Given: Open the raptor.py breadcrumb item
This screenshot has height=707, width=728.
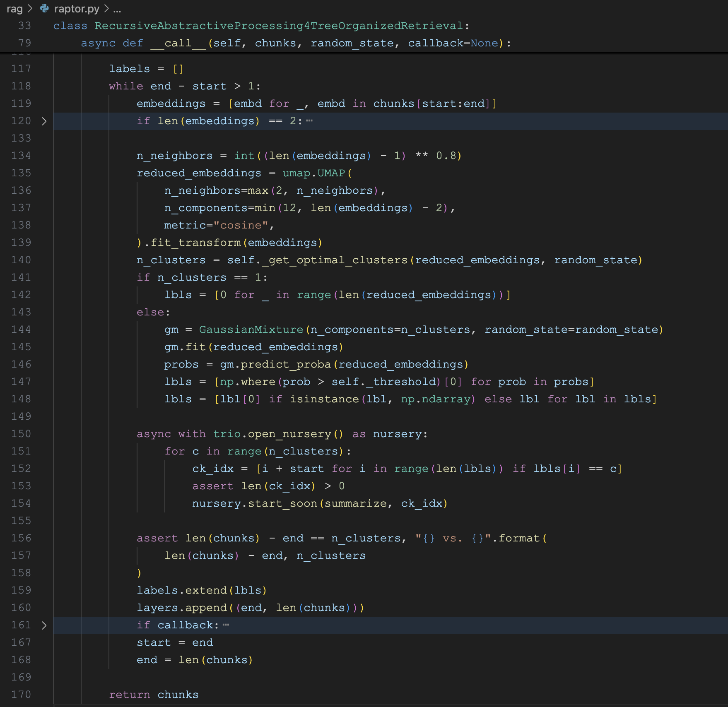Looking at the screenshot, I should tap(77, 9).
